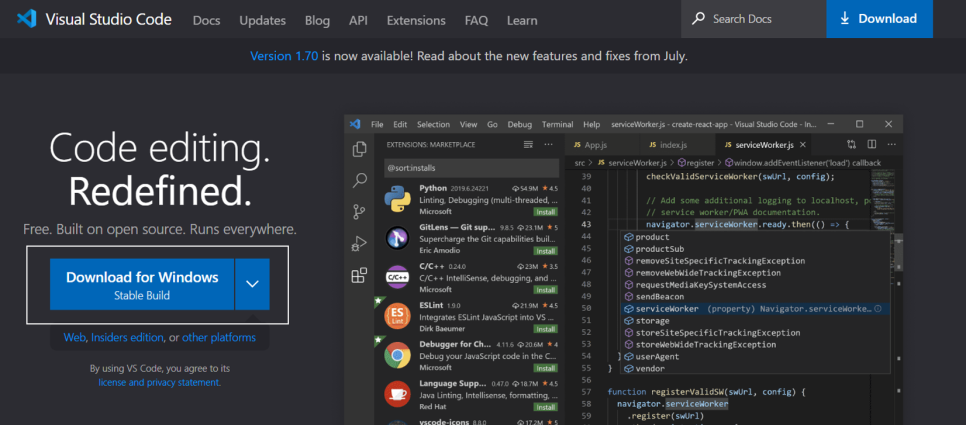Close the serviceWorker.js tab
The height and width of the screenshot is (425, 966).
tap(802, 145)
